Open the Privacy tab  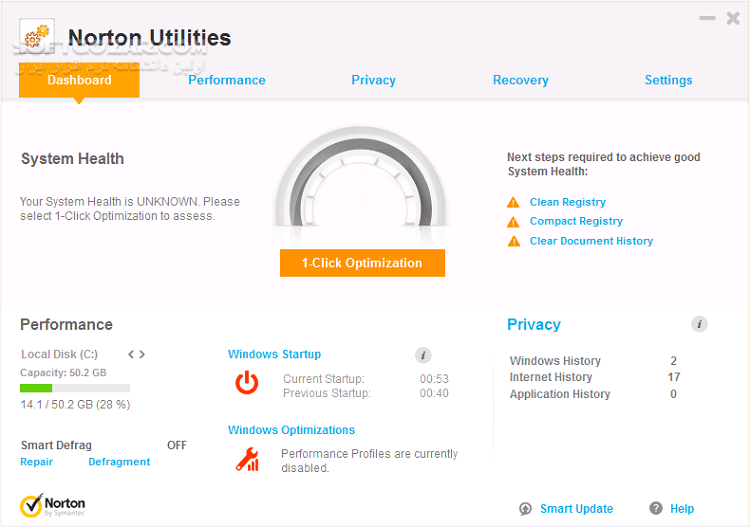tap(374, 80)
